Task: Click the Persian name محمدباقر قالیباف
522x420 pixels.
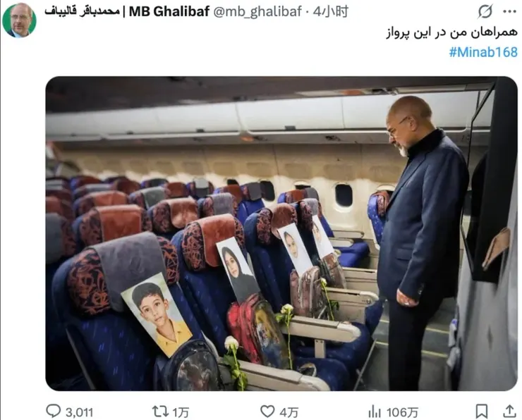Action: tap(82, 11)
